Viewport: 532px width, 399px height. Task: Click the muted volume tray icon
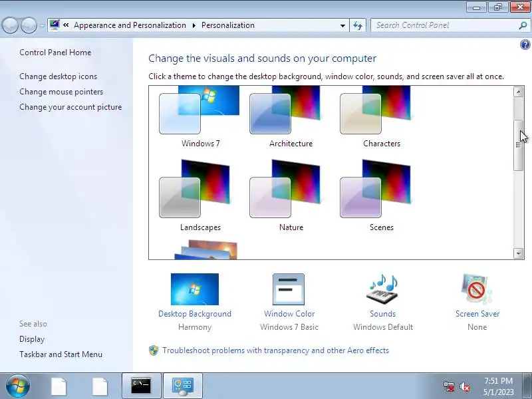465,386
